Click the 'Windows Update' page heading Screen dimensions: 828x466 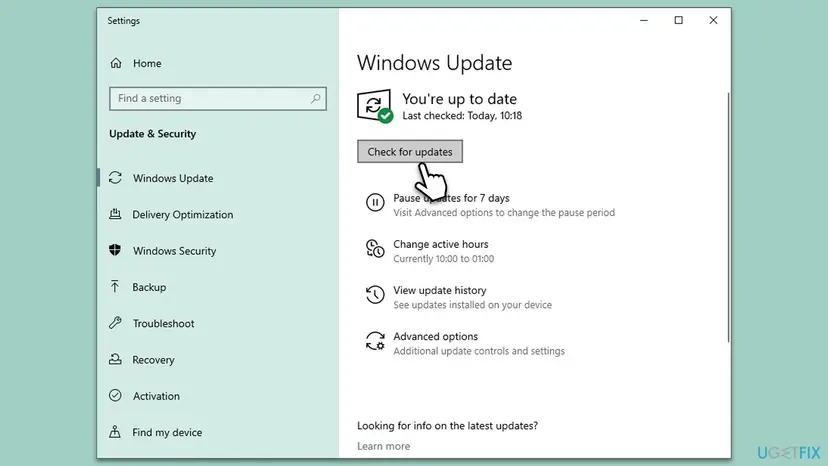(x=434, y=63)
